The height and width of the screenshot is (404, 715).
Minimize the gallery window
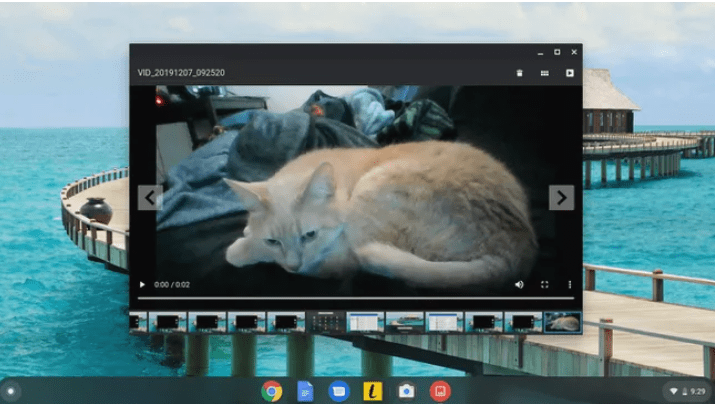click(x=540, y=52)
